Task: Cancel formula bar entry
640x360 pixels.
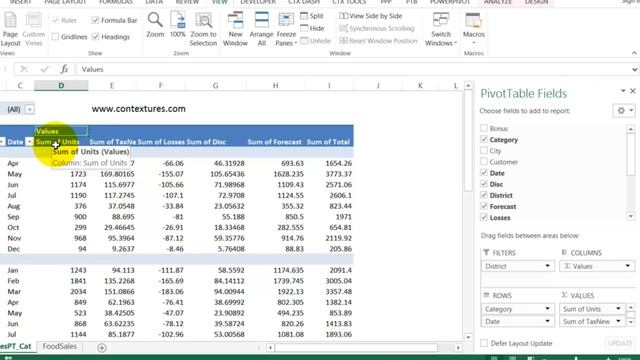Action: (24, 69)
